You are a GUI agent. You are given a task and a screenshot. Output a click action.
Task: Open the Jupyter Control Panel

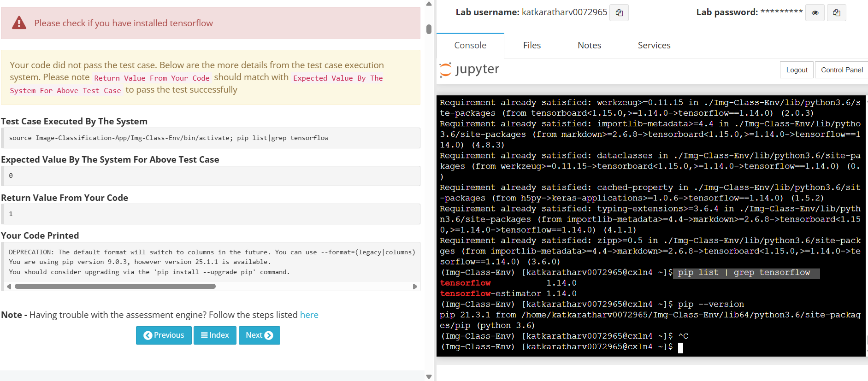(x=841, y=70)
